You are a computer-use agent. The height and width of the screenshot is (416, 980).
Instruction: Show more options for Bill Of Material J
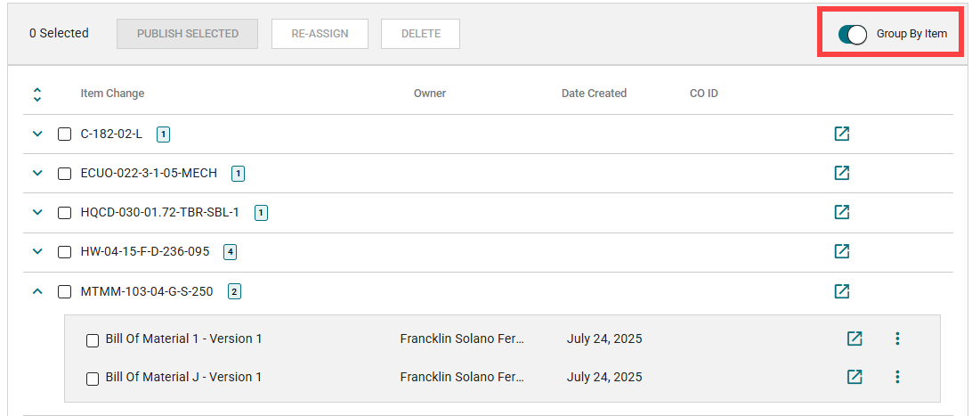pyautogui.click(x=897, y=377)
